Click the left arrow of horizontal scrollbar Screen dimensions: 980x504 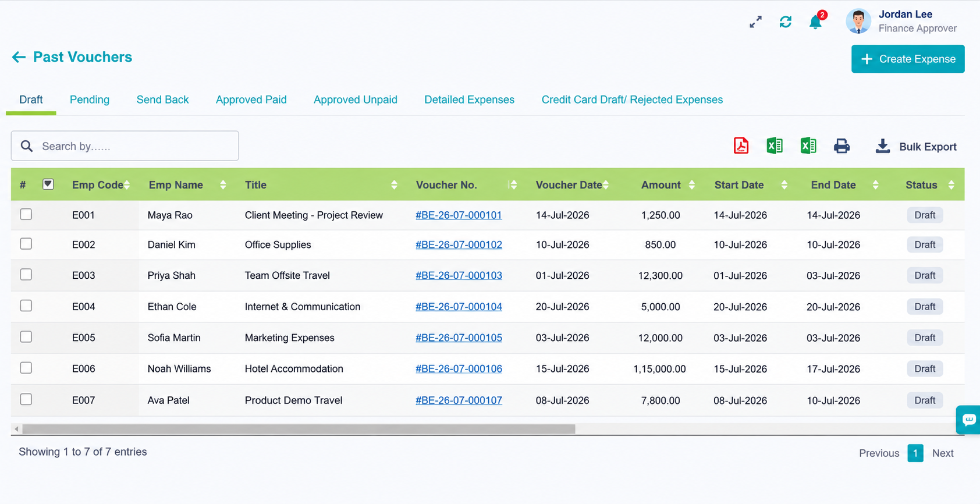pyautogui.click(x=16, y=429)
